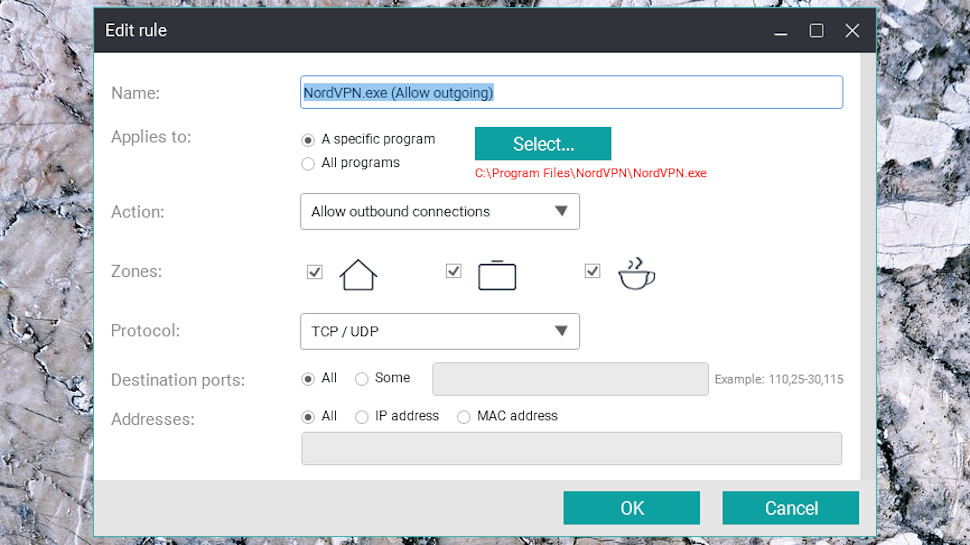Click the public zone coffee cup icon
970x545 pixels.
(x=637, y=273)
